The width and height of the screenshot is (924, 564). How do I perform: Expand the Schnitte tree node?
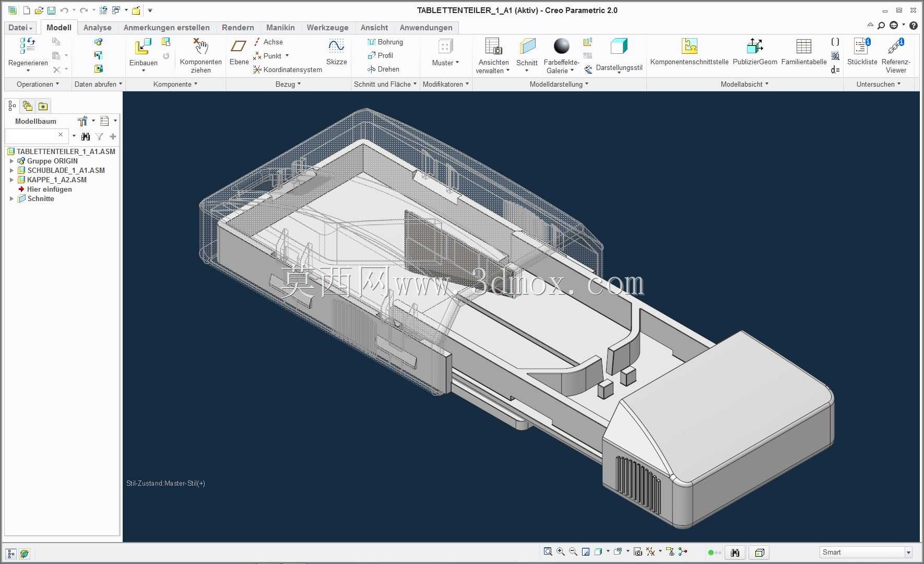tap(11, 198)
